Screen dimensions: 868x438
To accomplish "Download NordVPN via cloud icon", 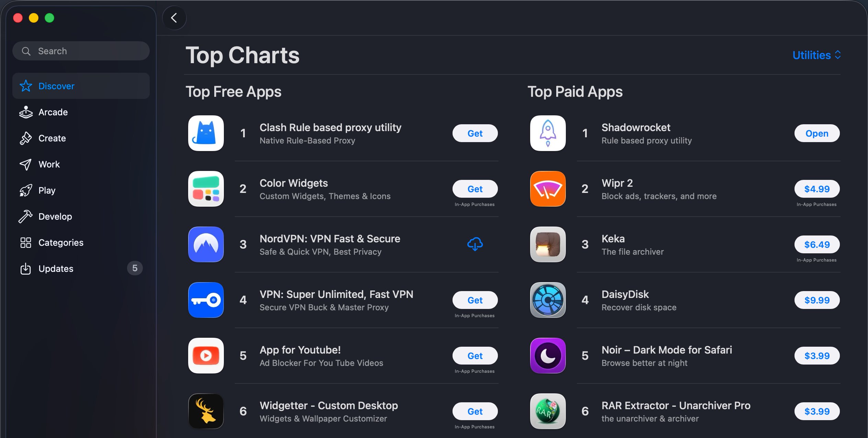I will 475,244.
